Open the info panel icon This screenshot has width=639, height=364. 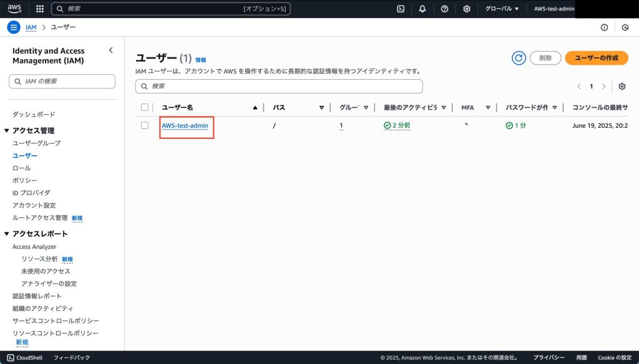tap(604, 27)
